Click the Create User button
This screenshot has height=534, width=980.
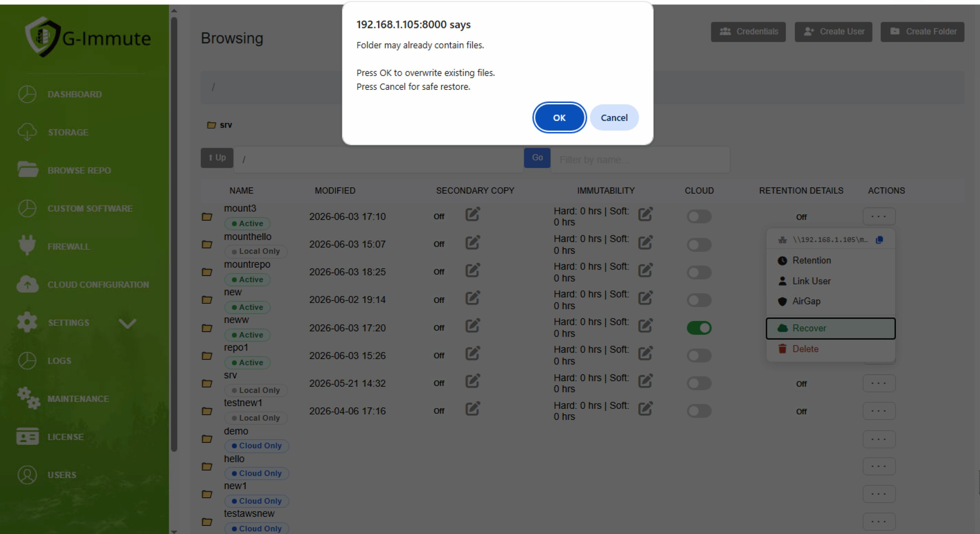[833, 32]
